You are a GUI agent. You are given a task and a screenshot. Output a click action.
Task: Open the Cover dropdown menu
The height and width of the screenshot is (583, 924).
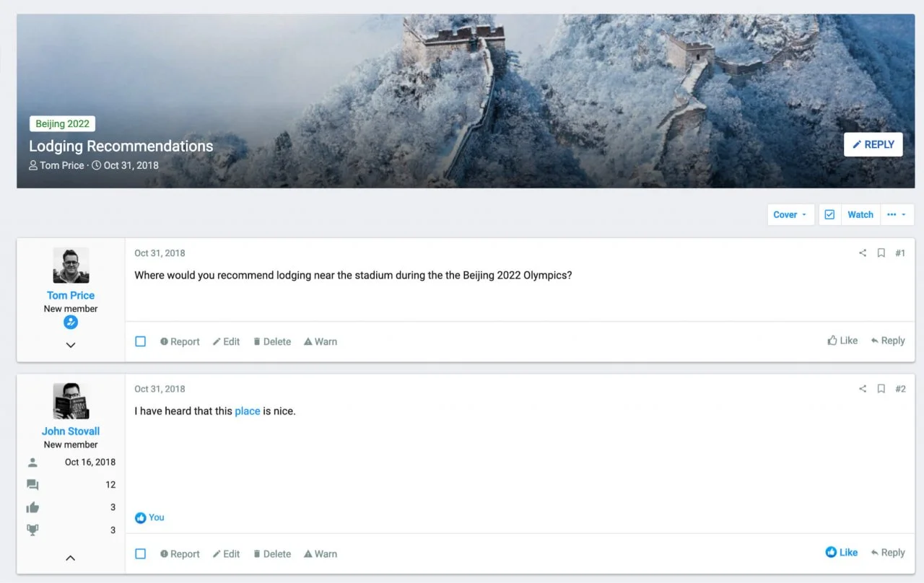[x=790, y=214]
